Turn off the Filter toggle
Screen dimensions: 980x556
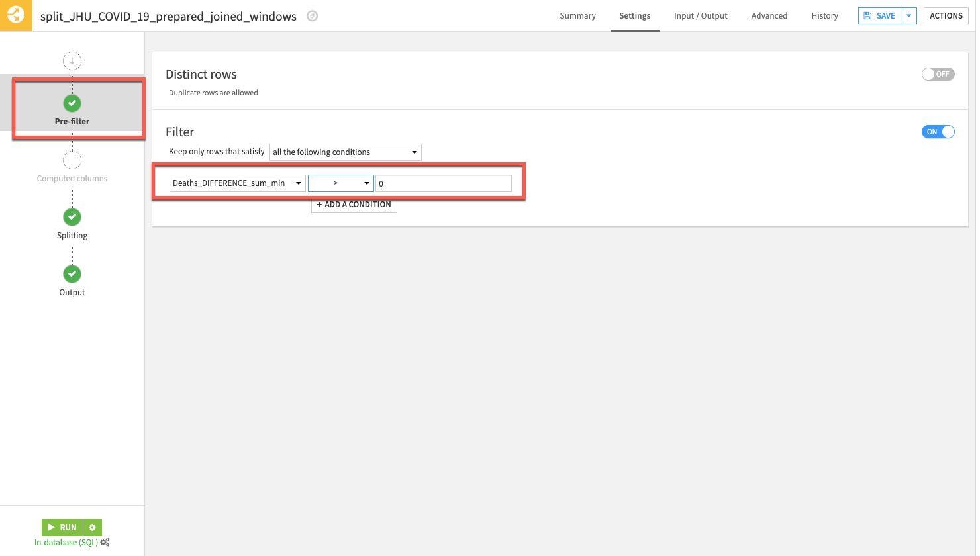coord(938,132)
